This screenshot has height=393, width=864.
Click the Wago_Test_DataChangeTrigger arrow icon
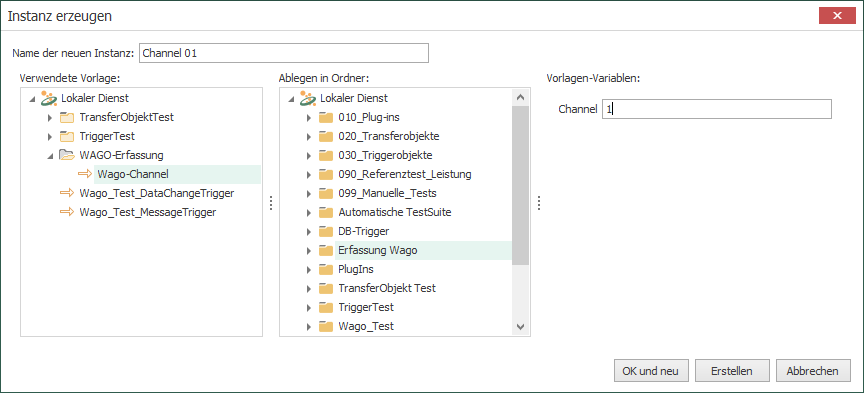(67, 193)
